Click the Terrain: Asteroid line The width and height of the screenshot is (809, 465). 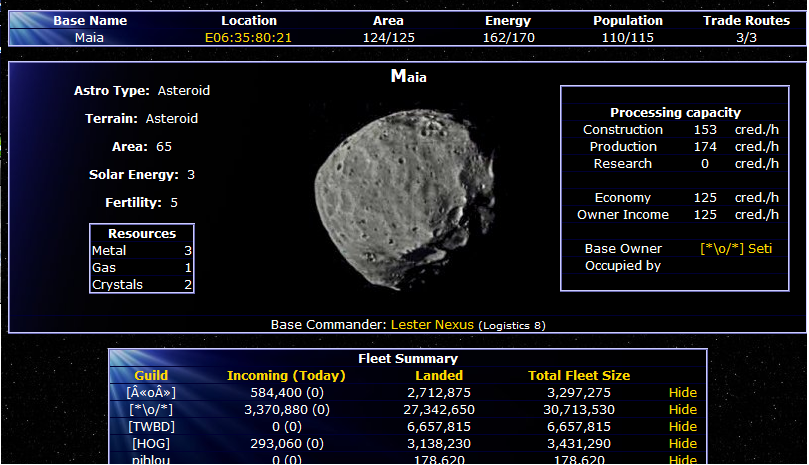pos(141,118)
